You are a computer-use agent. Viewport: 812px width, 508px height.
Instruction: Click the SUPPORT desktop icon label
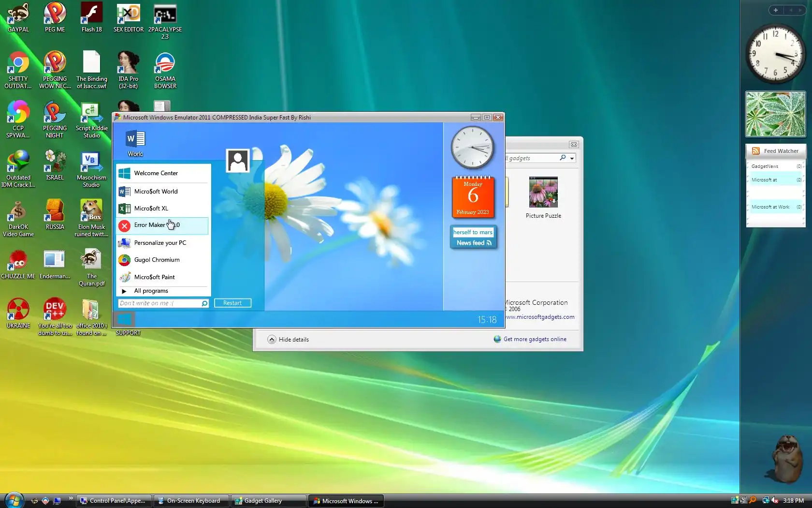pyautogui.click(x=128, y=333)
